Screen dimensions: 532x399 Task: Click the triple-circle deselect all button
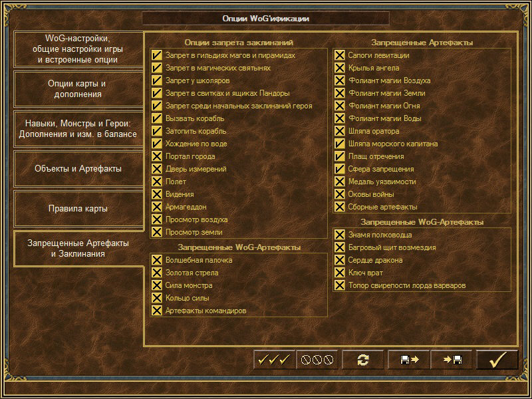point(317,360)
